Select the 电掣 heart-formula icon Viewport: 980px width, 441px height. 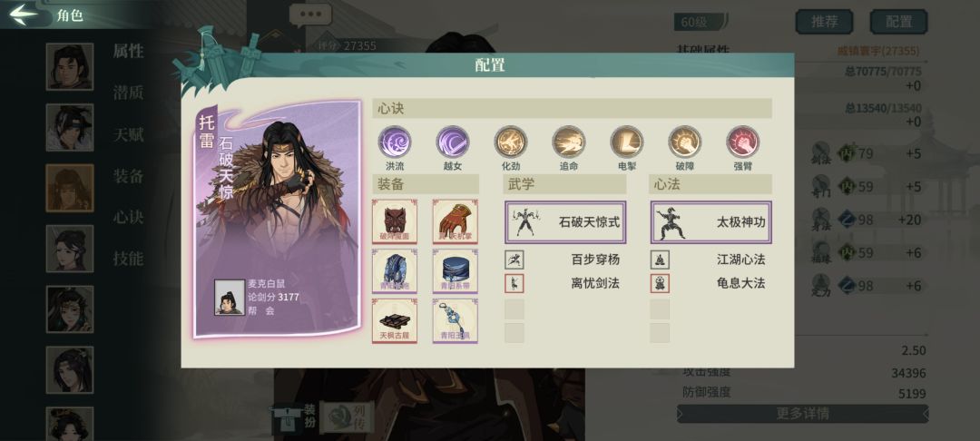click(627, 142)
